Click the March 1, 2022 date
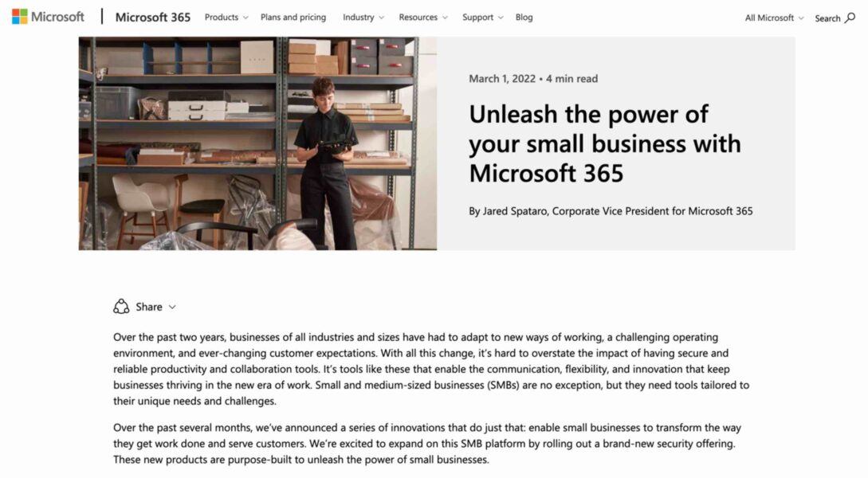The height and width of the screenshot is (478, 868). click(x=501, y=79)
